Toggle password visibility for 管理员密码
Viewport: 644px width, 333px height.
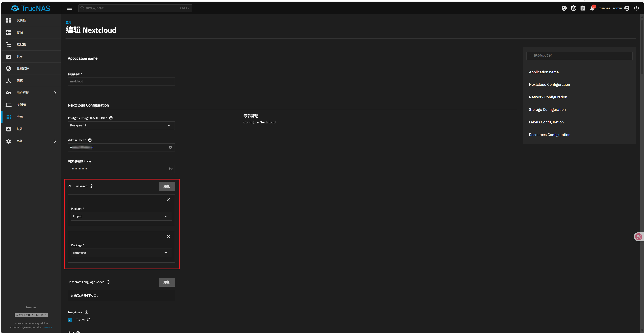pos(171,169)
